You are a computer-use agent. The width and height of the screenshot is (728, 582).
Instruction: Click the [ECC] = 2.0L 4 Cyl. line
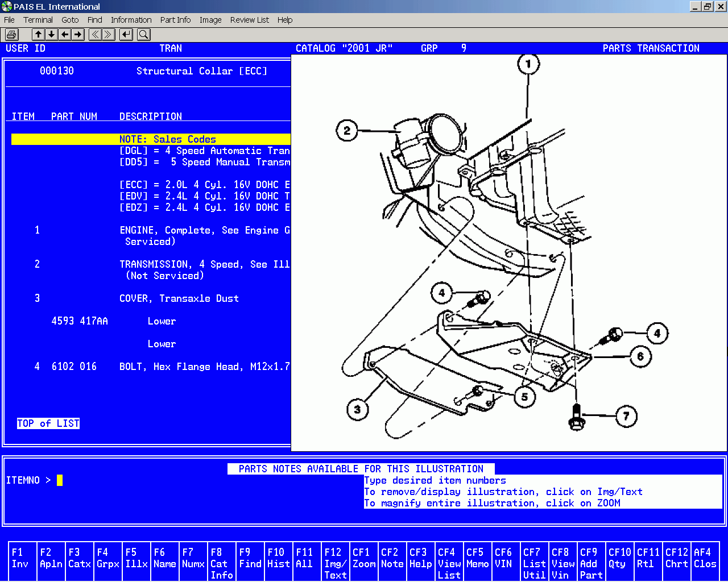(x=205, y=185)
